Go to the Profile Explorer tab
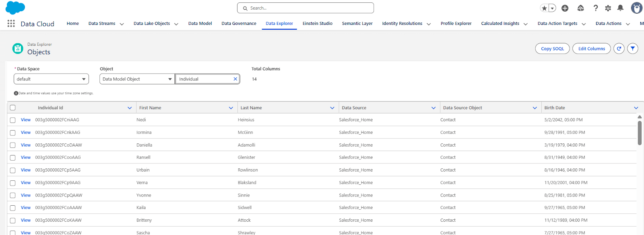The height and width of the screenshot is (235, 644). coord(456,23)
